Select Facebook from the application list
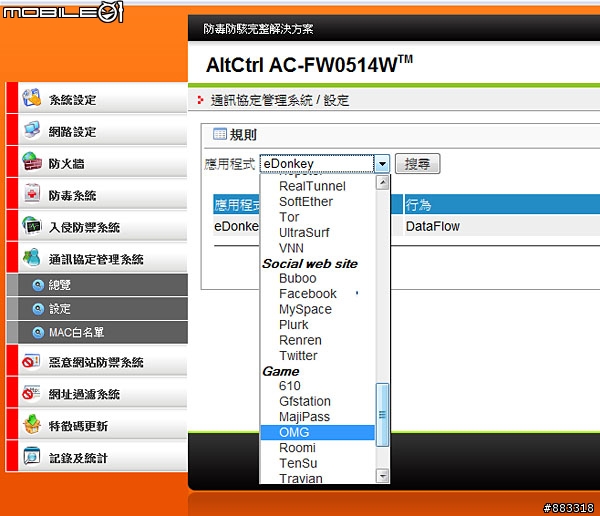The image size is (600, 516). click(x=317, y=294)
